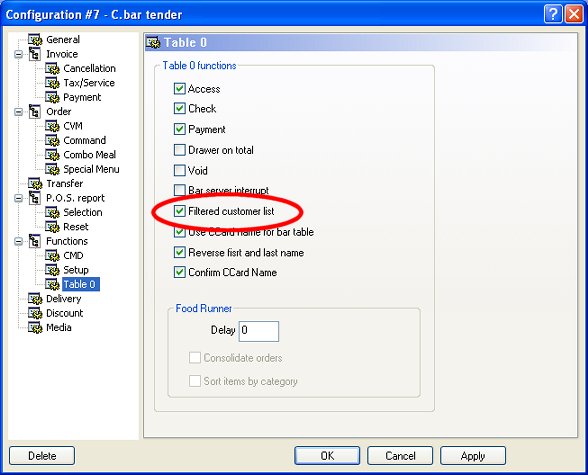The height and width of the screenshot is (475, 588).
Task: Click the Tax/Service gear icon
Action: point(52,83)
